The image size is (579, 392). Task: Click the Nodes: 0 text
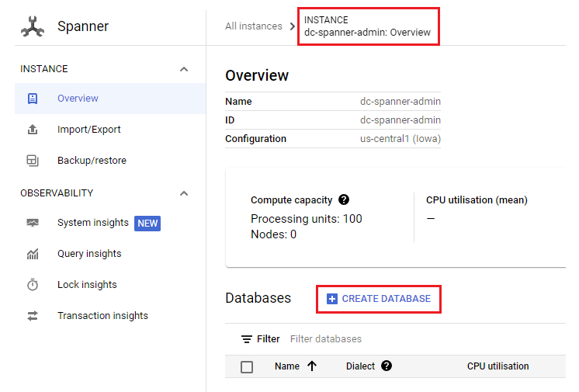(273, 234)
